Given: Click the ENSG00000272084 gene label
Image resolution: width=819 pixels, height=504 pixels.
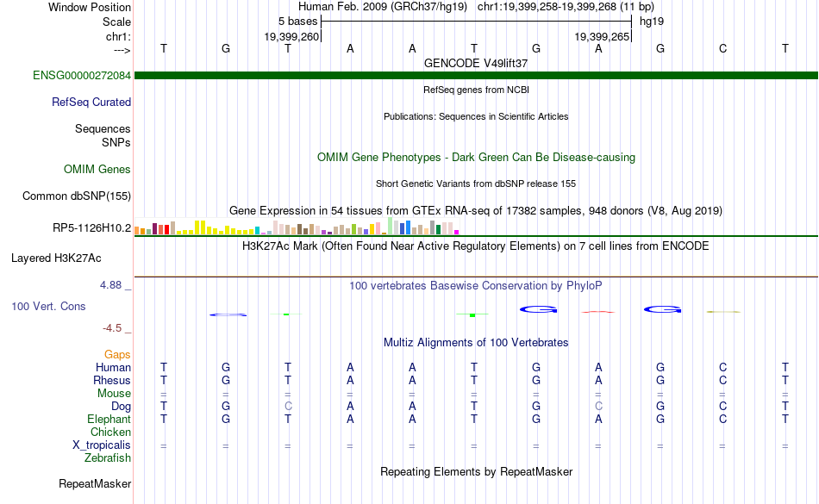Looking at the screenshot, I should (82, 75).
